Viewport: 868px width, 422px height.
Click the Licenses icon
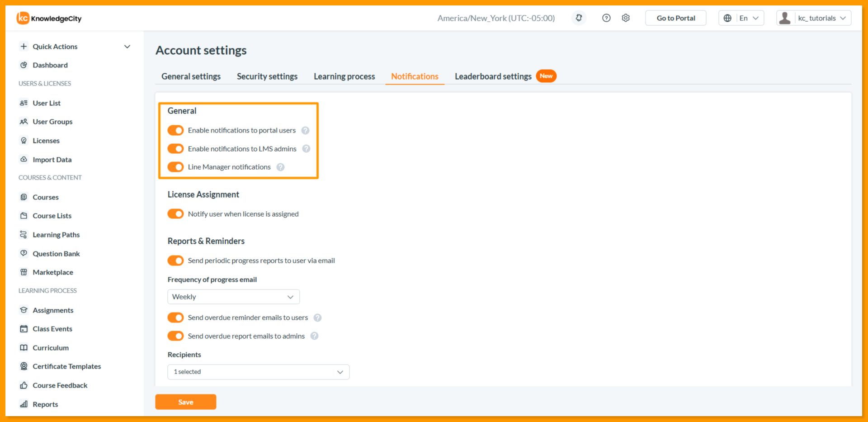[x=24, y=141]
